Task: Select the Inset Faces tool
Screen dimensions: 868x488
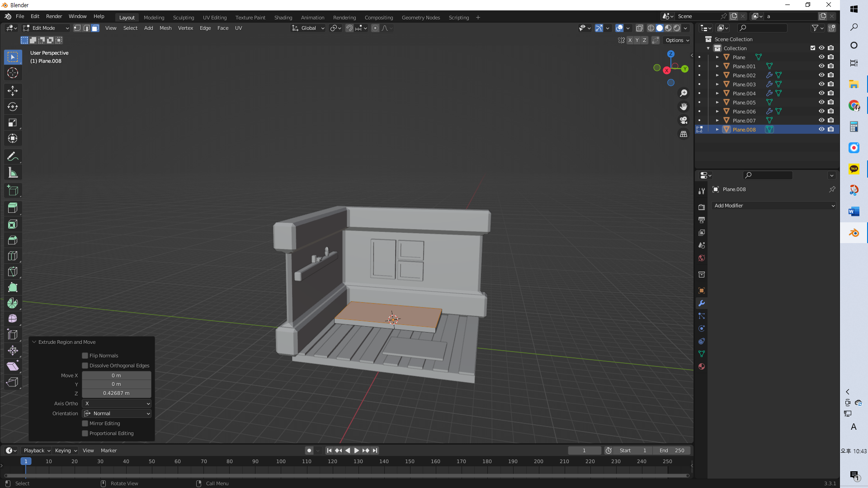Action: (x=13, y=224)
